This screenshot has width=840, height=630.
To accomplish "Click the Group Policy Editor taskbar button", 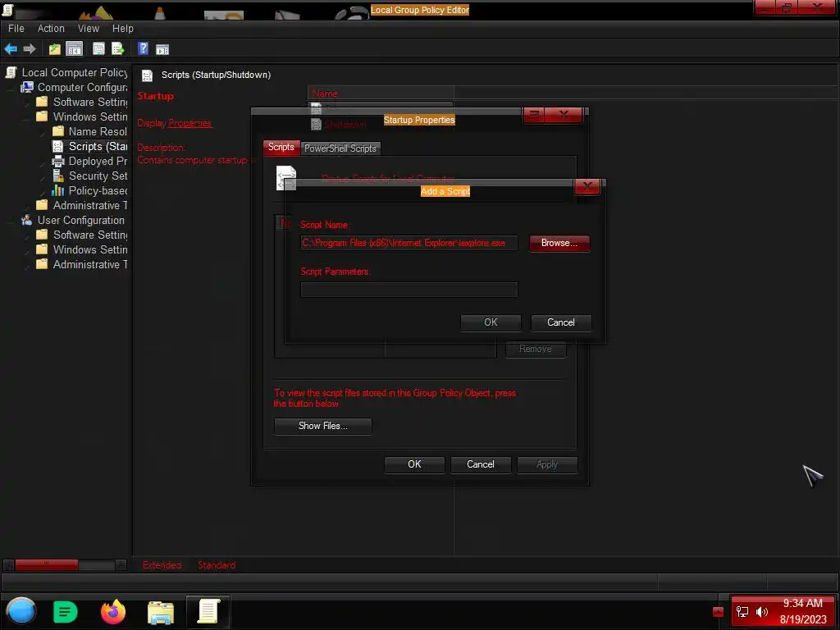I will 208,612.
